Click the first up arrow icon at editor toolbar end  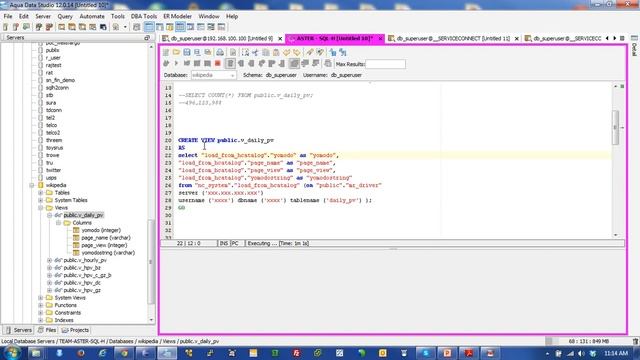(333, 52)
